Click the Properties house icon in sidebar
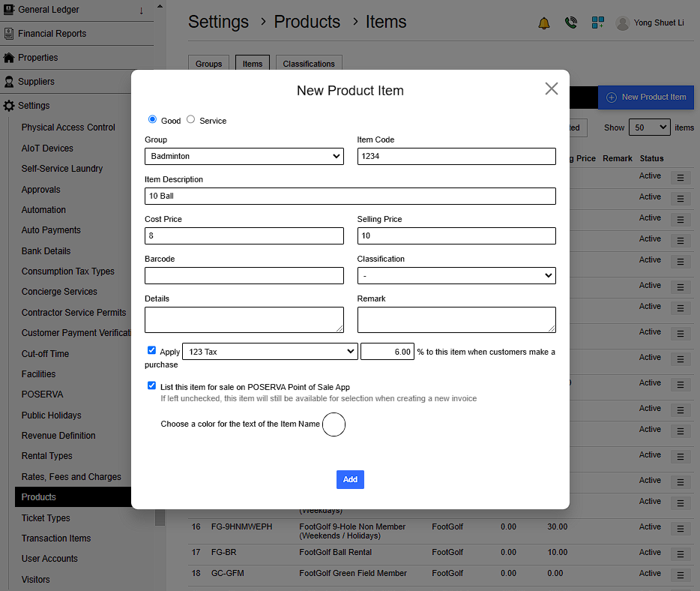The image size is (700, 591). click(9, 58)
